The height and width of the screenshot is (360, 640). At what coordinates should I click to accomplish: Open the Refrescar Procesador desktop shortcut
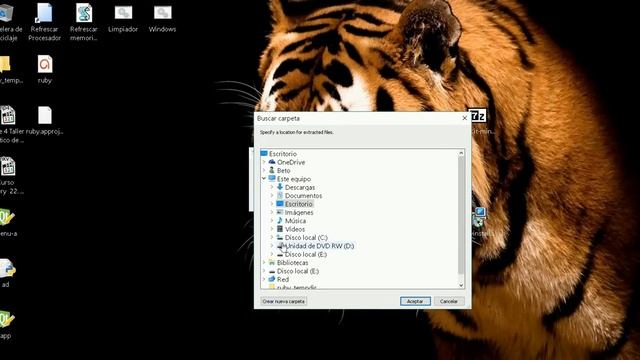pos(44,21)
